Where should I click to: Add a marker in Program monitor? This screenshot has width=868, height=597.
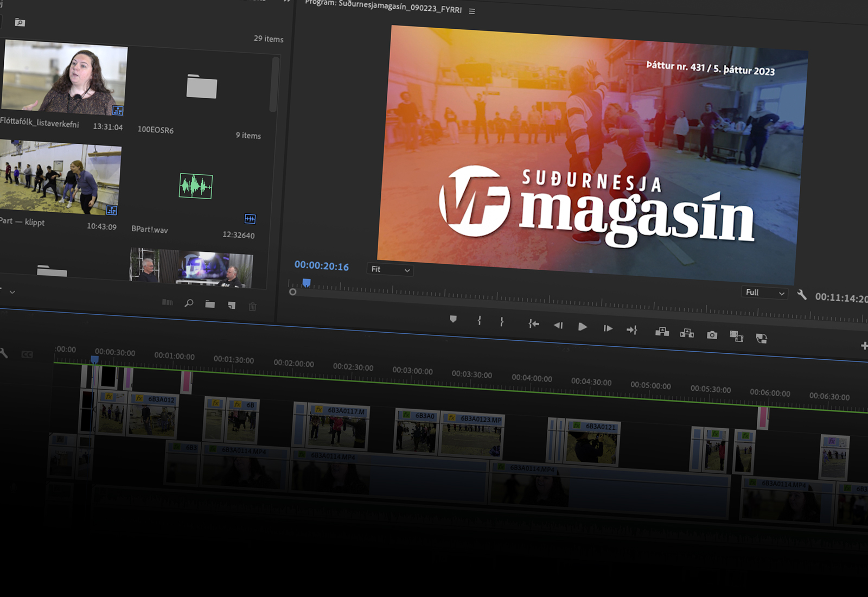pyautogui.click(x=453, y=319)
